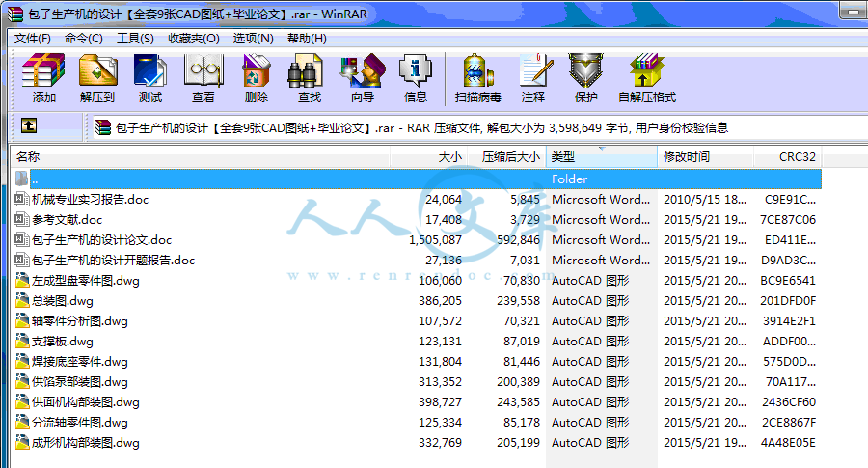The height and width of the screenshot is (468, 868).
Task: Click the 查看 (View) toolbar icon
Action: (x=203, y=70)
